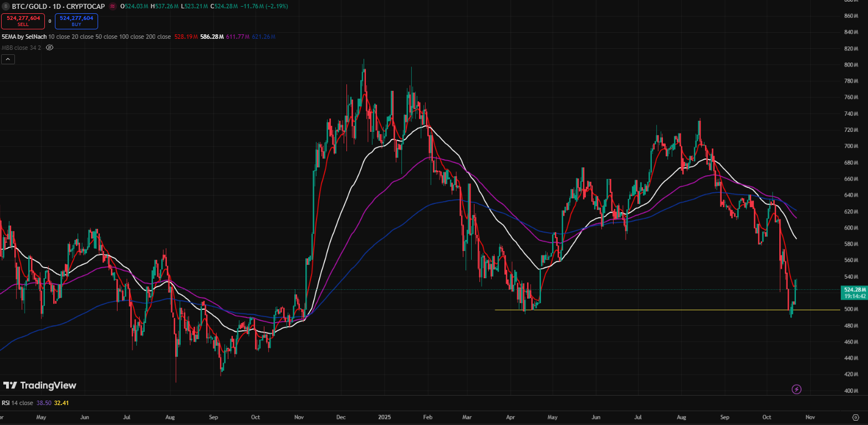Click the pink data-status wave icon
The height and width of the screenshot is (425, 868).
tap(113, 6)
